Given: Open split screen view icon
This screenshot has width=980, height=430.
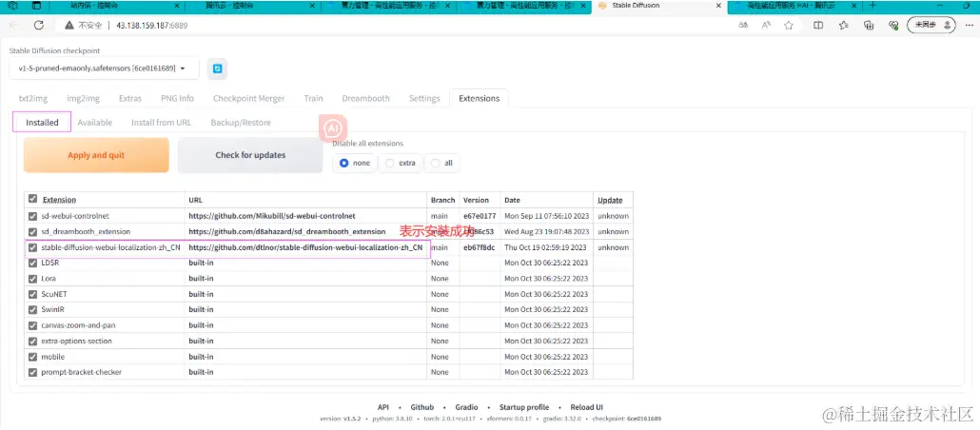Looking at the screenshot, I should coord(818,26).
